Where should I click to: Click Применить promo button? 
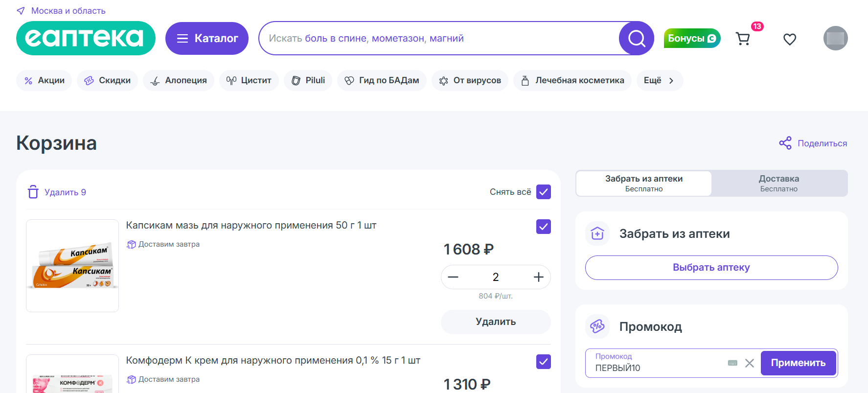(x=799, y=363)
